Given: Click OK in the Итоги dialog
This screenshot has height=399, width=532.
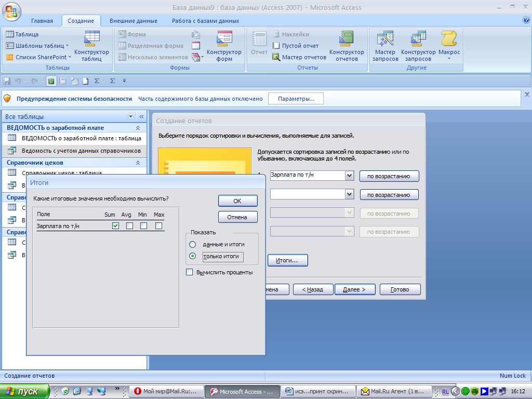Looking at the screenshot, I should [237, 201].
